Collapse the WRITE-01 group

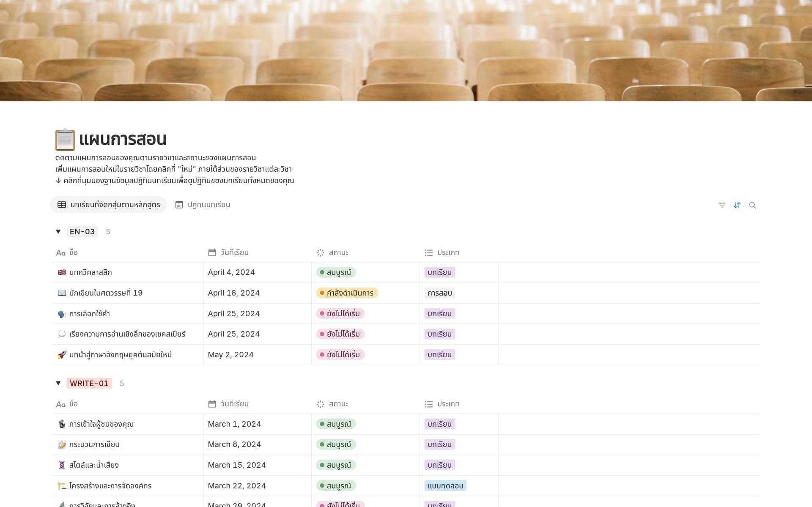[x=58, y=383]
